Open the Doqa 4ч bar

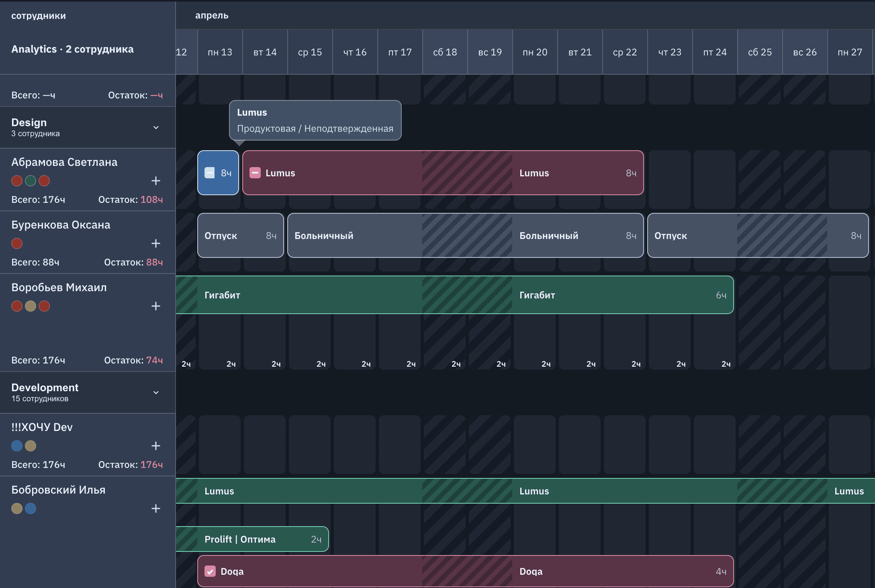[466, 571]
